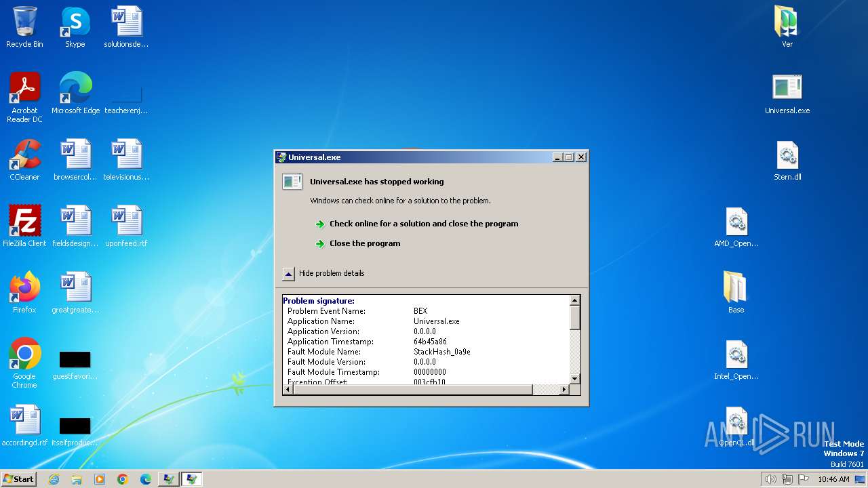Select the accordingd.rtf document

click(24, 425)
